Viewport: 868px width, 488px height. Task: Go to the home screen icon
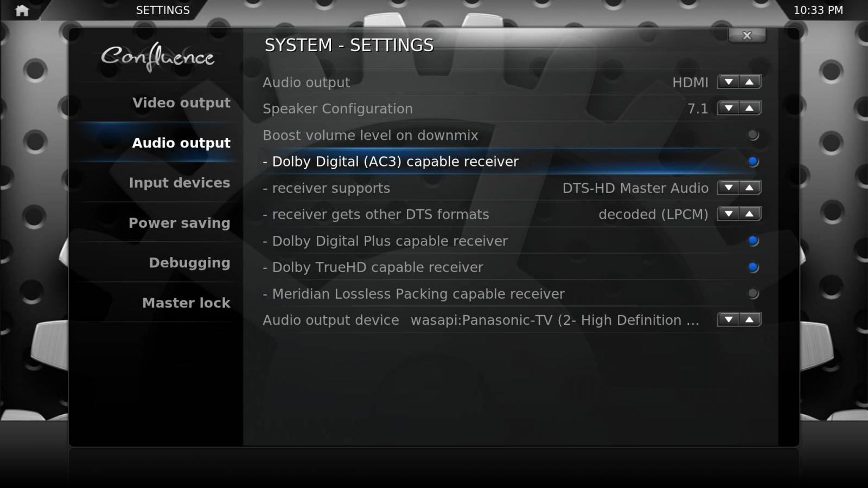click(x=22, y=10)
